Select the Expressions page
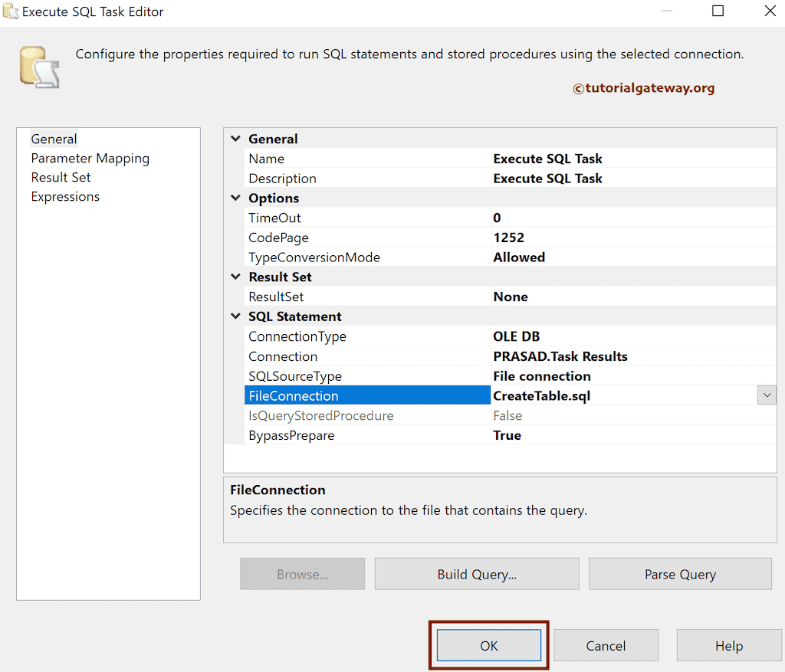This screenshot has height=672, width=785. (65, 196)
